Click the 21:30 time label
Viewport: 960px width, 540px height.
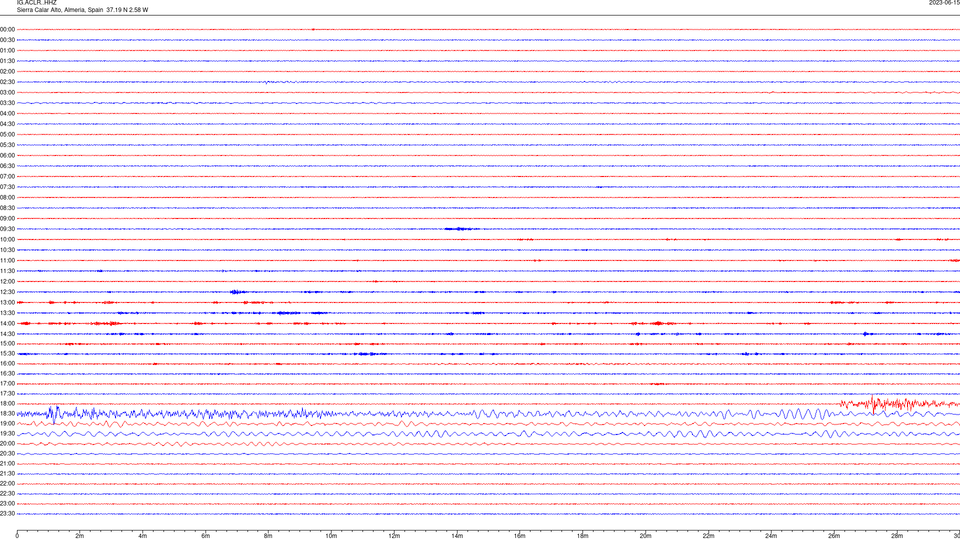tap(7, 474)
